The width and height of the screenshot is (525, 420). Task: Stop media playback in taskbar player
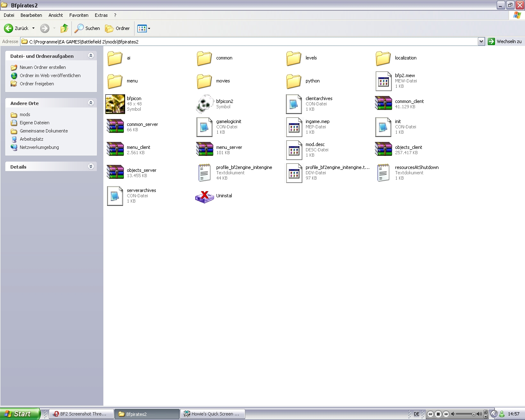[438, 414]
